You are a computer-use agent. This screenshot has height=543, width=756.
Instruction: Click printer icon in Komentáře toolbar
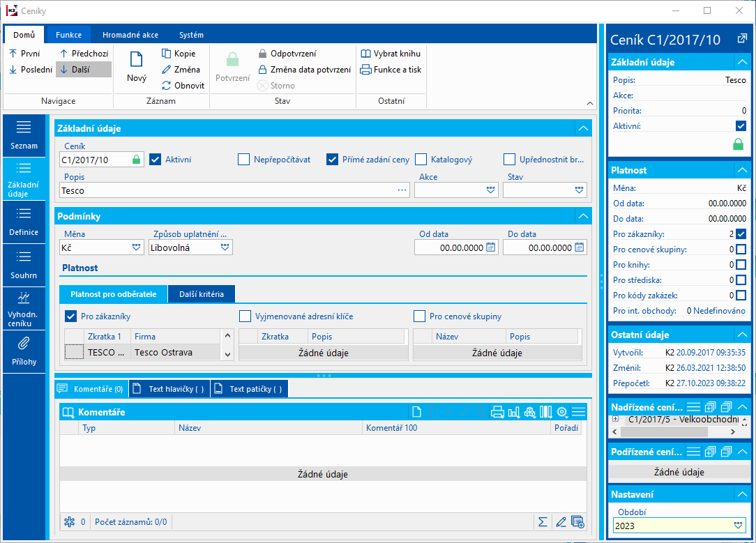tap(497, 412)
